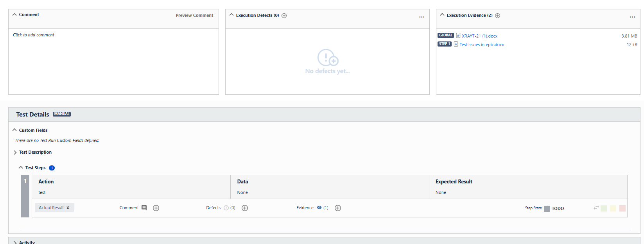The width and height of the screenshot is (644, 244).
Task: Set step status with green swatch
Action: (x=604, y=208)
